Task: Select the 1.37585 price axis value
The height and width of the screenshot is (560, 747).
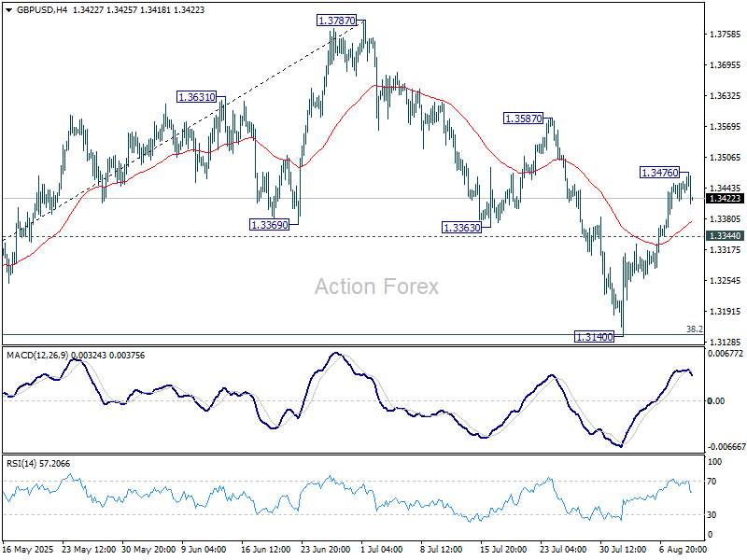Action: coord(725,35)
